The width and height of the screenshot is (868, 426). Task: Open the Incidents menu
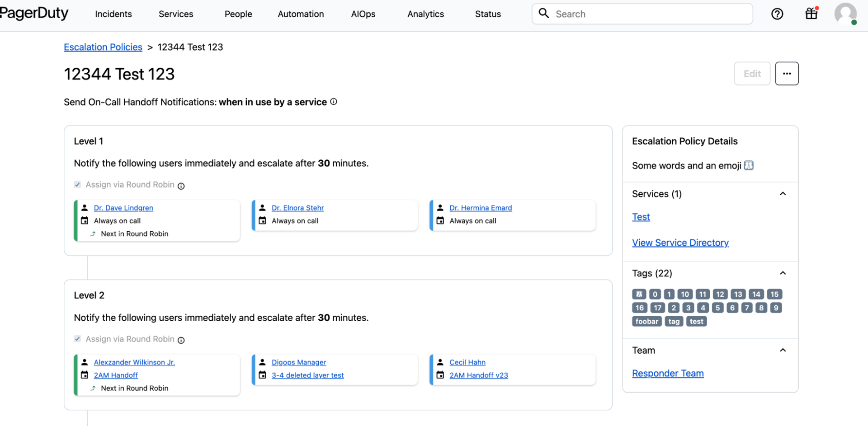point(113,14)
